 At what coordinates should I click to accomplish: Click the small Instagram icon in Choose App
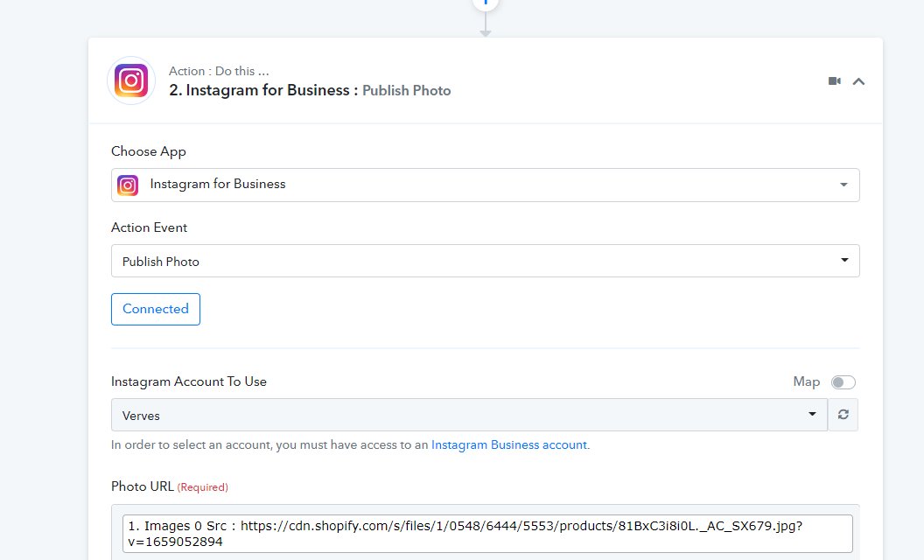[128, 185]
